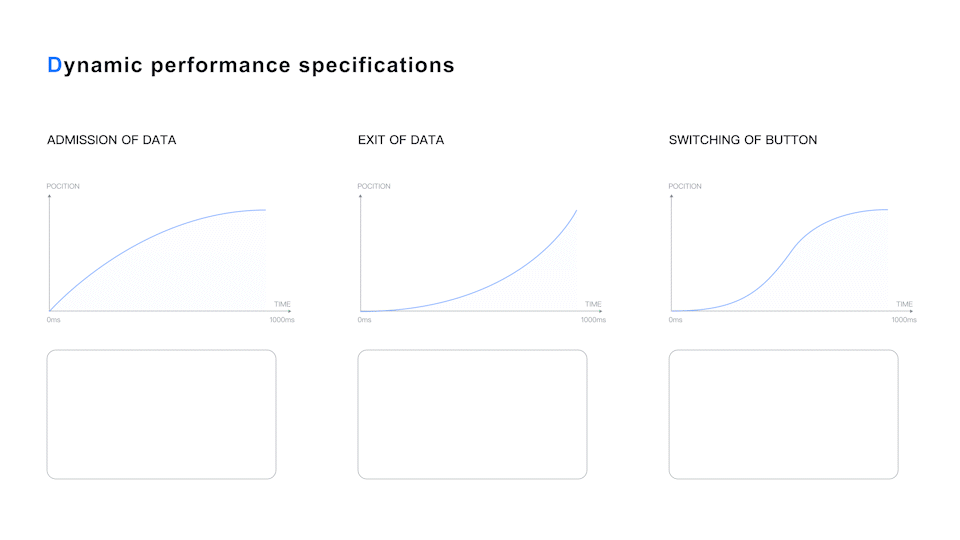Screen dimensions: 960x540
Task: Select the 'SWITCHING OF BUTTON' label
Action: point(743,140)
